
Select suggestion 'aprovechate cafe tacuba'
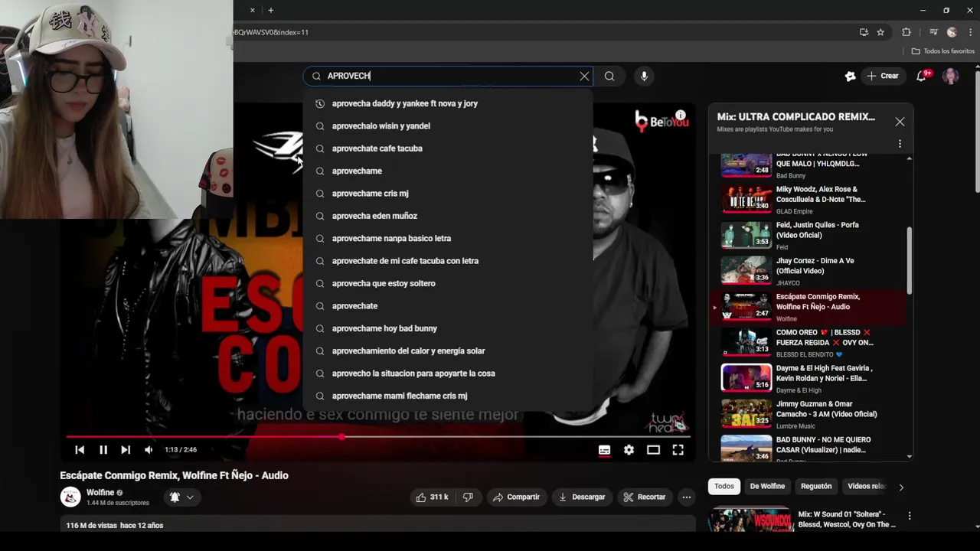[x=448, y=148]
